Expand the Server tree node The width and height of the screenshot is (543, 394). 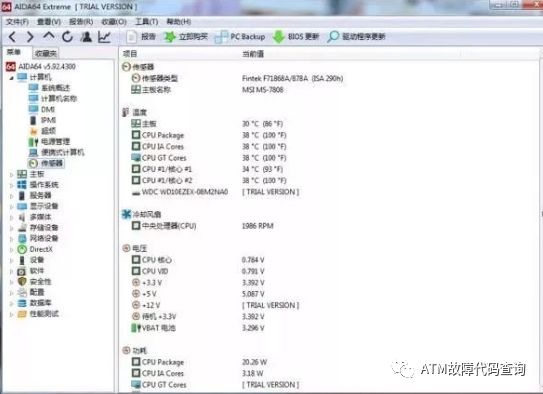11,196
